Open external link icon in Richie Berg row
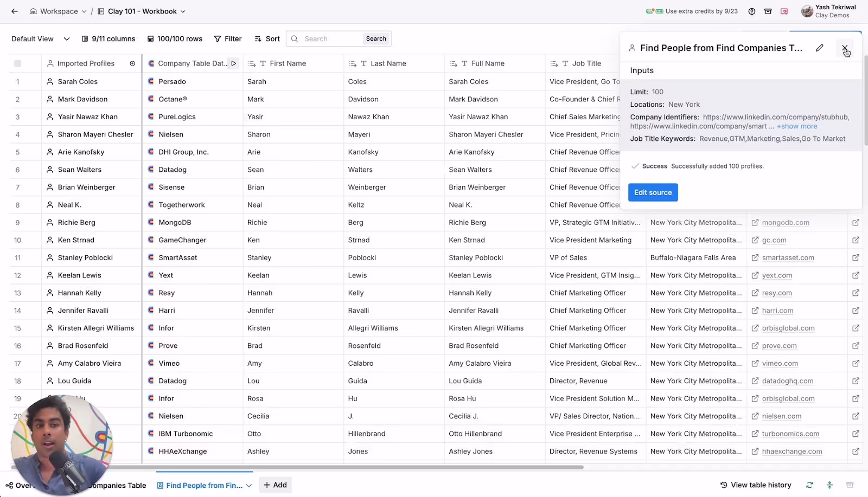 pyautogui.click(x=856, y=223)
